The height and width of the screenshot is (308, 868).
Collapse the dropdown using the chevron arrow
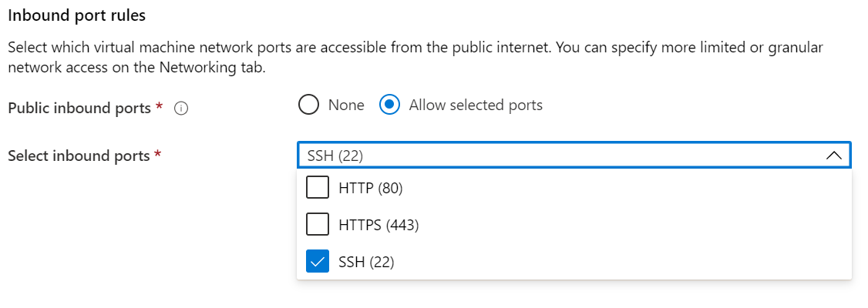[833, 156]
